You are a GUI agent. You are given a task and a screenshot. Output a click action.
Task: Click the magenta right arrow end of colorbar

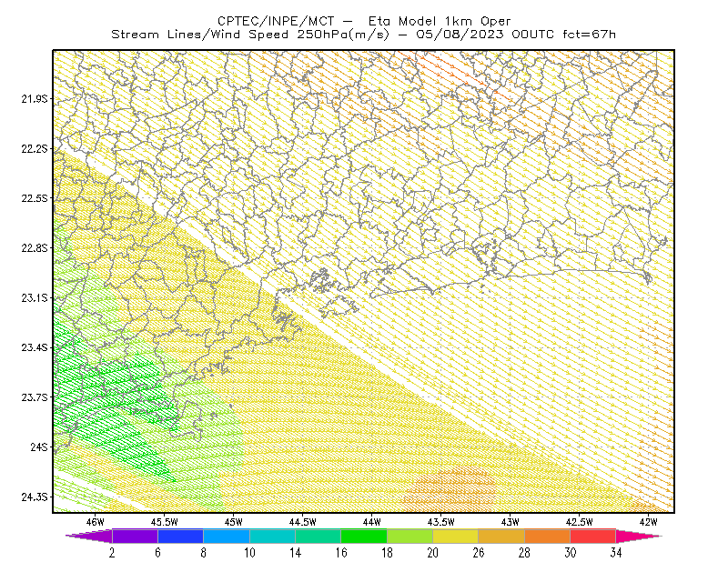(x=639, y=536)
